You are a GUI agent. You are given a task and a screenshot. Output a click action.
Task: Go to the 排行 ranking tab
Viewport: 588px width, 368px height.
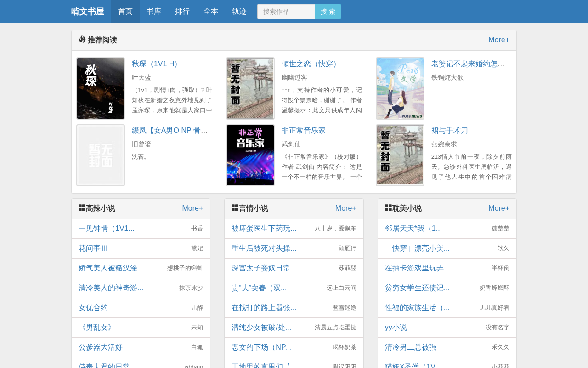[x=182, y=11]
